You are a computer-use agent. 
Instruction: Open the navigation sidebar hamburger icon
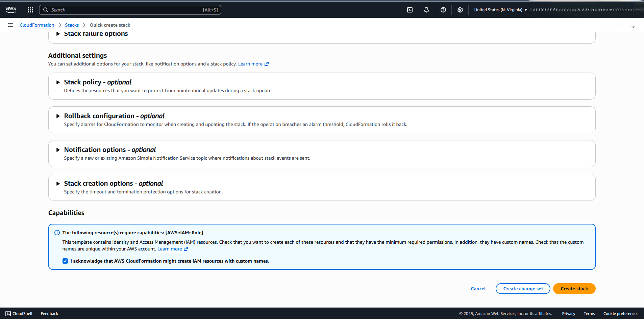(10, 25)
